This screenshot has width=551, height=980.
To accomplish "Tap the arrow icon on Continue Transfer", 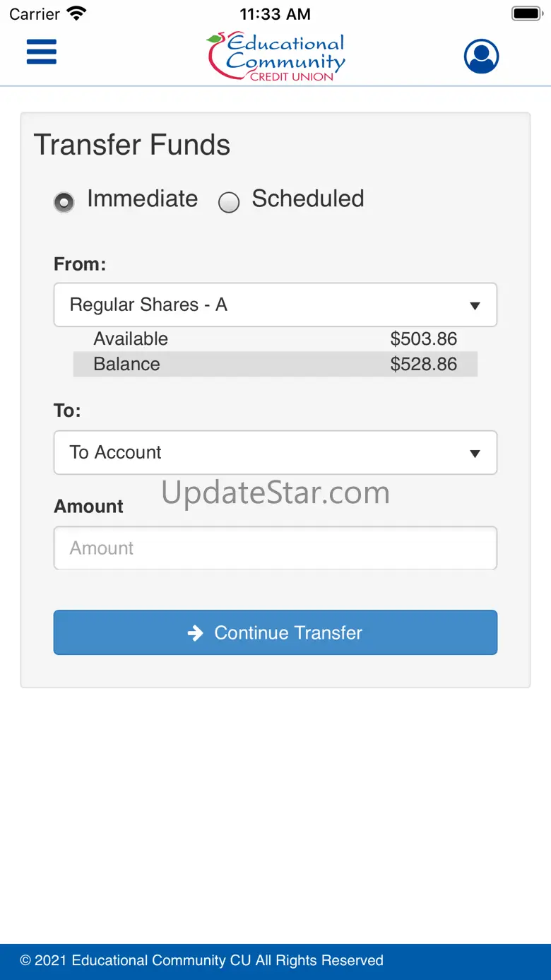I will pyautogui.click(x=196, y=633).
